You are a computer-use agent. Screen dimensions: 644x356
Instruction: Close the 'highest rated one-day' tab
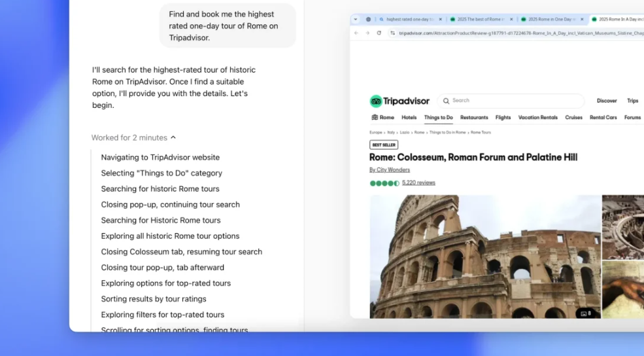[440, 20]
